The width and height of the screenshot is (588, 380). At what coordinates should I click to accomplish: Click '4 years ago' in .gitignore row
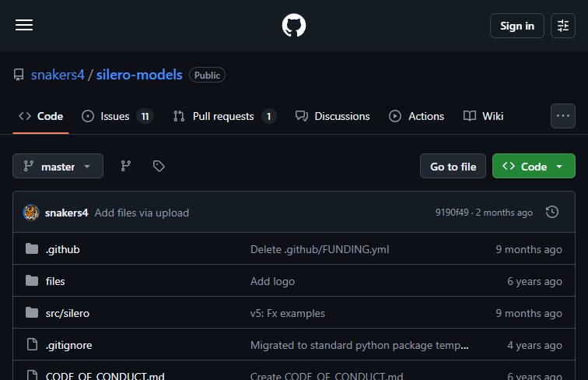click(534, 345)
